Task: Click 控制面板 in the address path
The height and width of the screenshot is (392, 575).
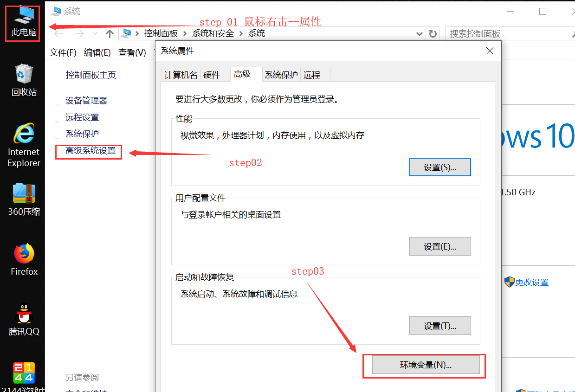Action: click(161, 33)
